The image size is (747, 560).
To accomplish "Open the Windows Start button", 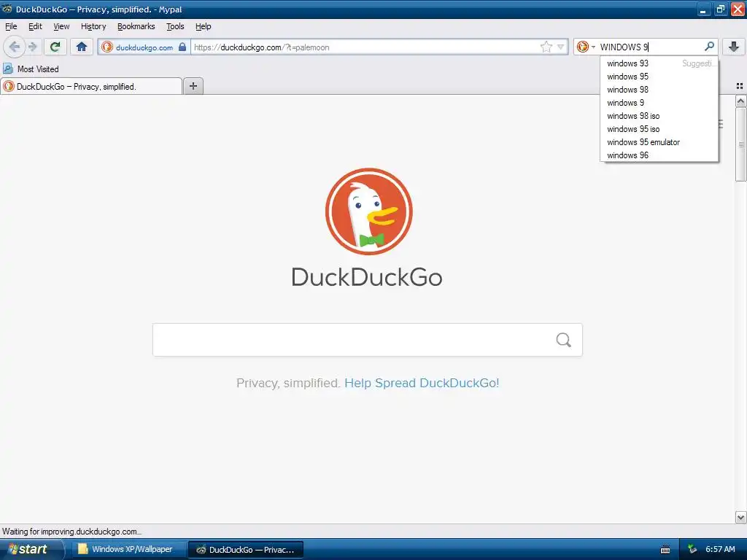I will (31, 549).
